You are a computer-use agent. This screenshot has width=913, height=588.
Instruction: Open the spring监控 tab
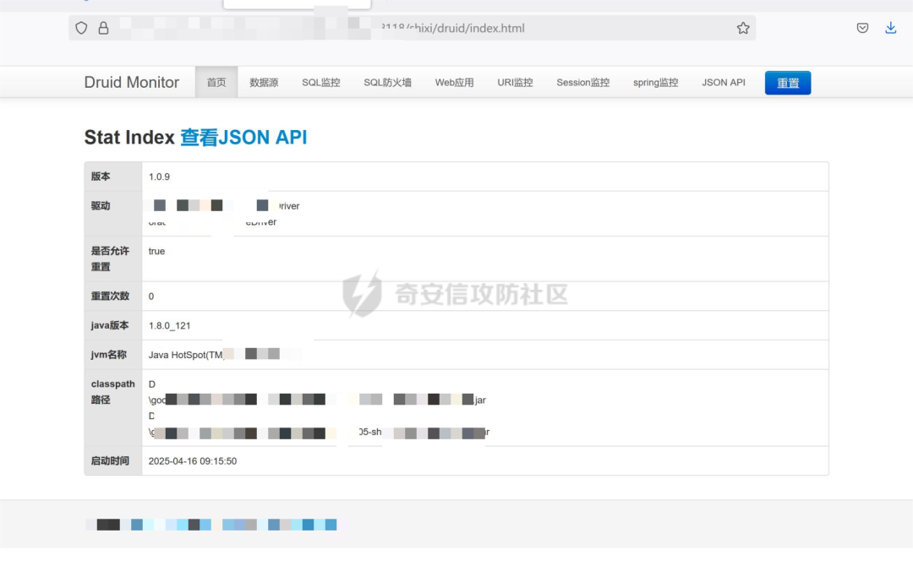point(656,83)
